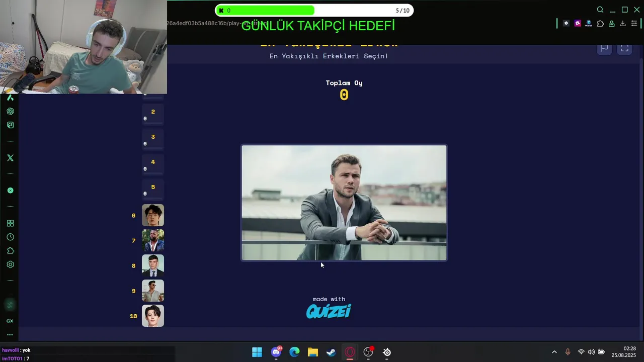The width and height of the screenshot is (644, 362).
Task: Open the profile account icon in toolbar
Action: click(x=612, y=23)
